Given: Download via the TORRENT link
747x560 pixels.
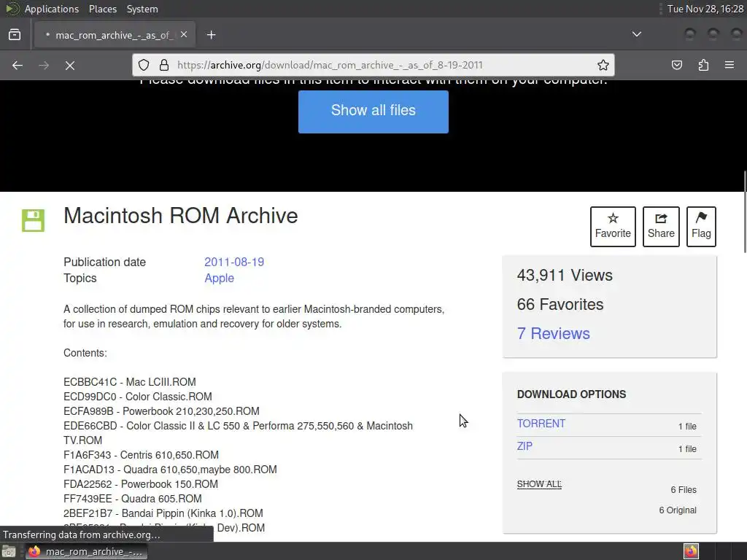Looking at the screenshot, I should [541, 424].
